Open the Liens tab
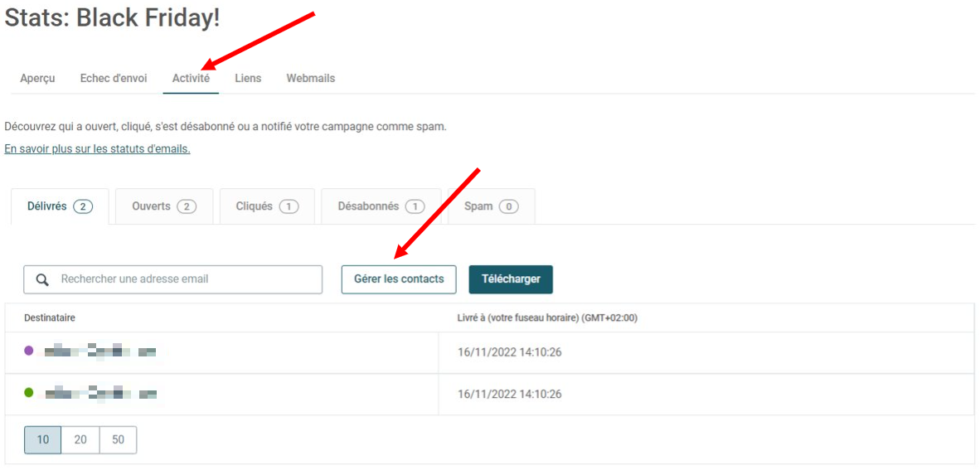Screen dimensions: 980x470 tap(248, 79)
